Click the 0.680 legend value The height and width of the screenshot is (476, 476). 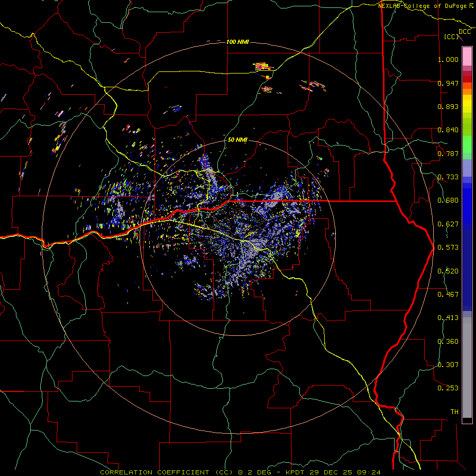[448, 200]
